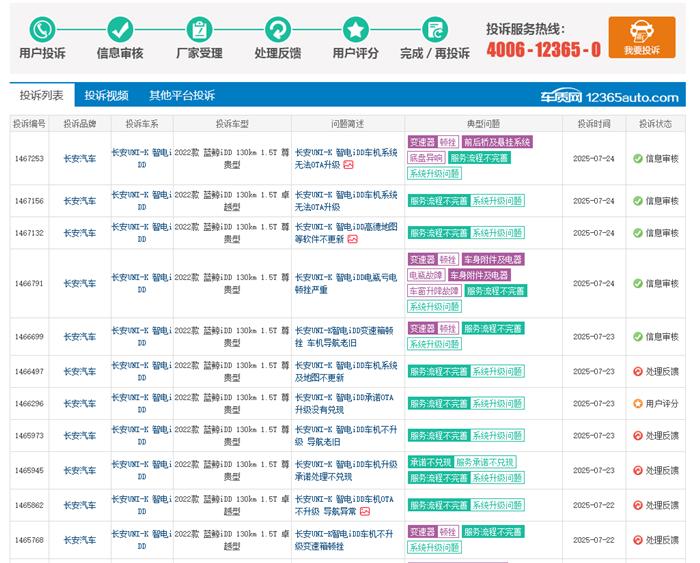Open problem description link of complaint 1467156
The image size is (700, 563).
coord(346,201)
